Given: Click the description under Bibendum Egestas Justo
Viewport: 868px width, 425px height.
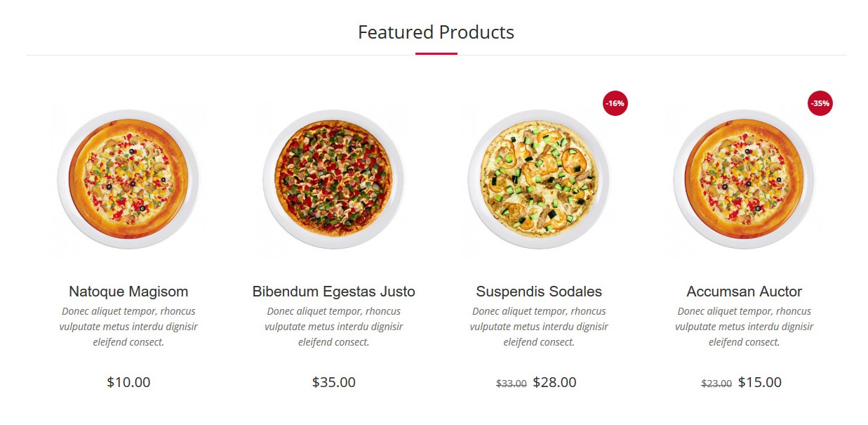Looking at the screenshot, I should click(333, 327).
